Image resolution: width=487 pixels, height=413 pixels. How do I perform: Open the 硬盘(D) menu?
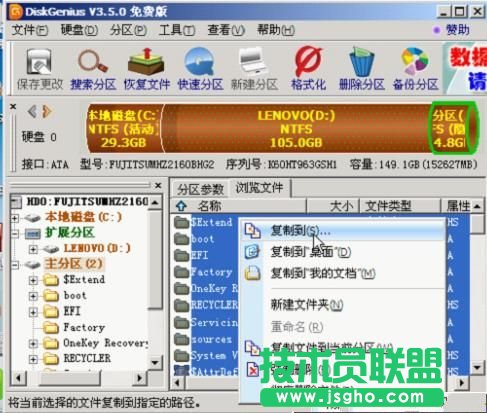(x=79, y=30)
